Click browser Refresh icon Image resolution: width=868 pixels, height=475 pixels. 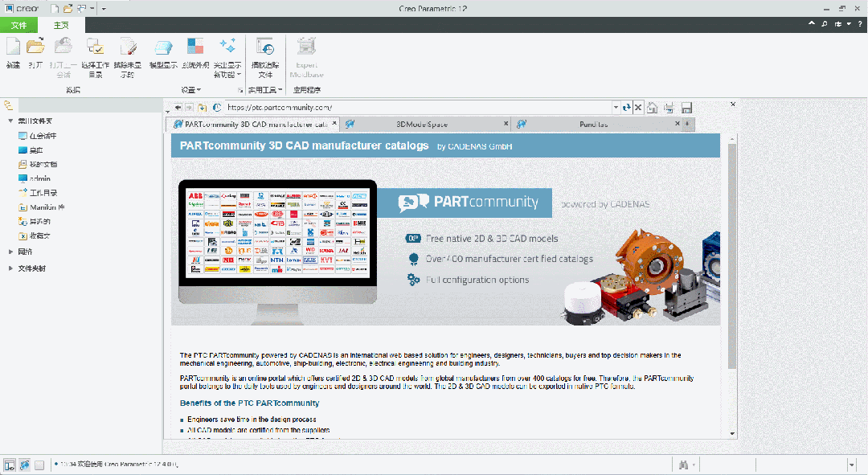point(626,108)
